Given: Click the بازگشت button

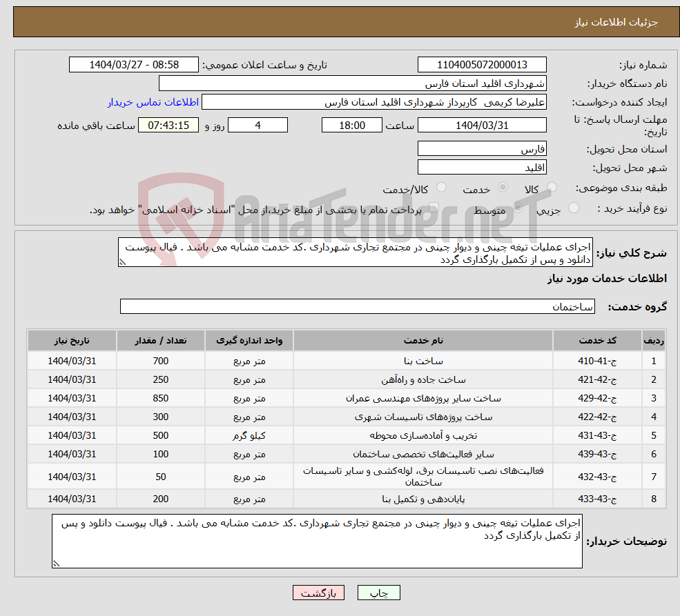Looking at the screenshot, I should click(x=318, y=593).
